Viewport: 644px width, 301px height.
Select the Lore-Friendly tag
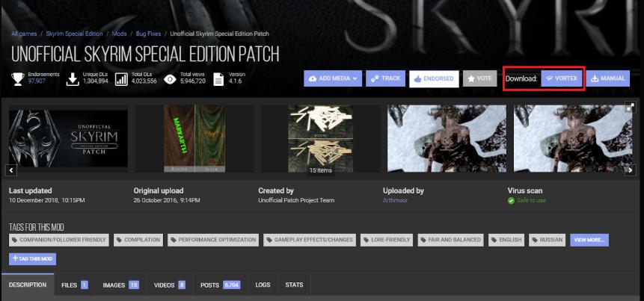[x=387, y=240]
